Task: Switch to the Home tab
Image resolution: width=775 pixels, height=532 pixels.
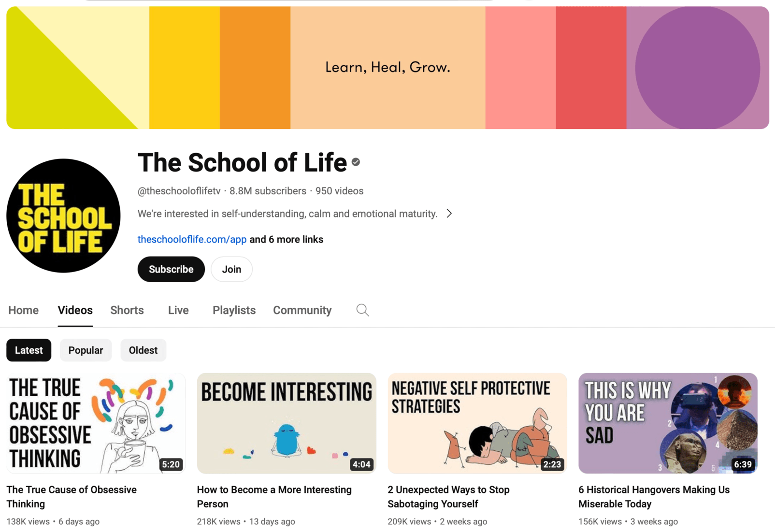Action: click(x=23, y=310)
